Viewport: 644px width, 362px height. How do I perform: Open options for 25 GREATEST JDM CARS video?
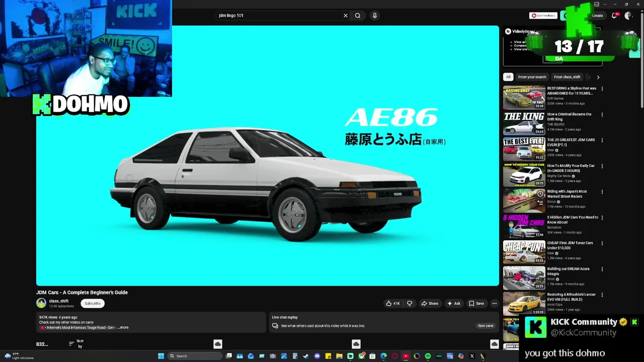(x=602, y=140)
